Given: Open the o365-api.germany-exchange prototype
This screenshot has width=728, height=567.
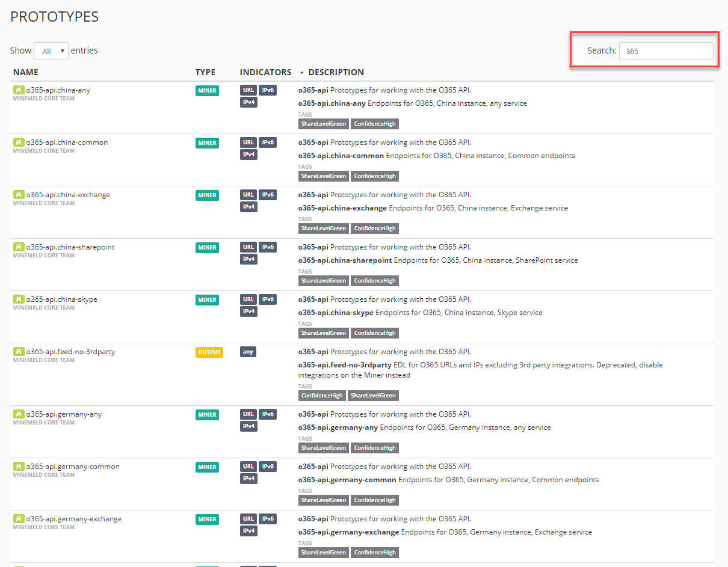Looking at the screenshot, I should 74,519.
